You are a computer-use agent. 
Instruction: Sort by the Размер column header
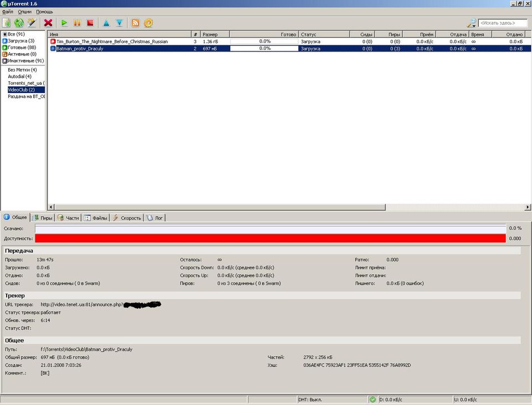coord(214,34)
